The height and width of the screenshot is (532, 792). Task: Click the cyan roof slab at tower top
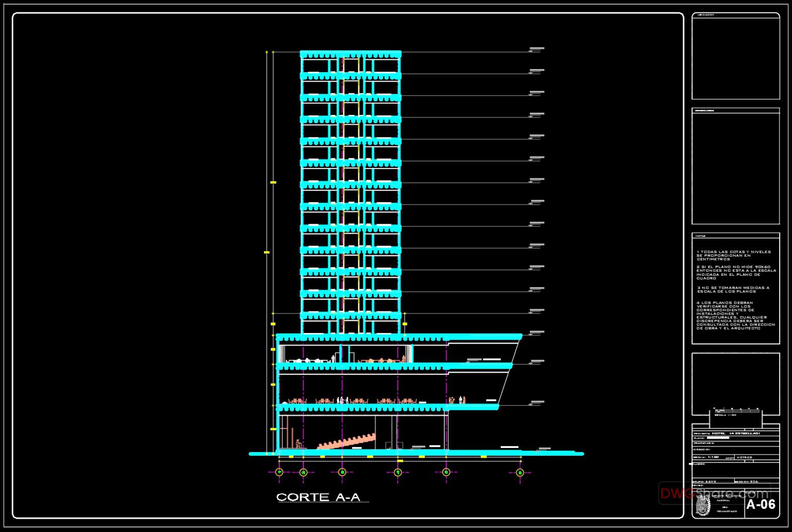tap(349, 52)
